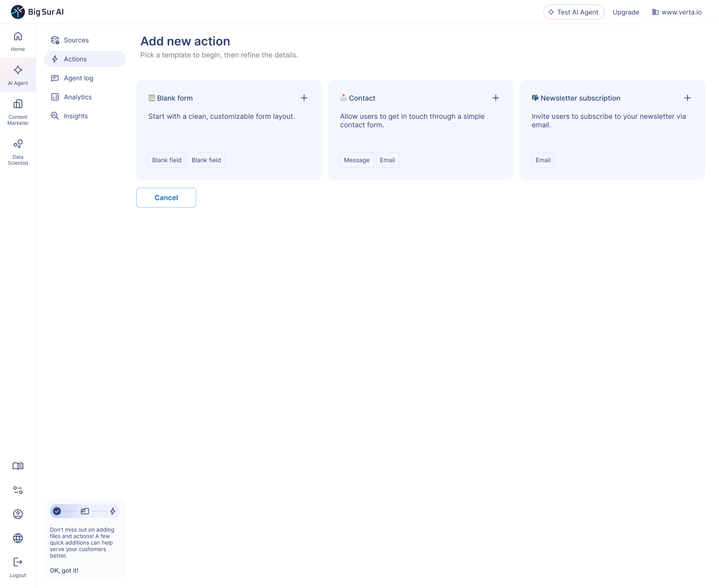Image resolution: width=719 pixels, height=588 pixels.
Task: Add Newsletter subscription template via plus icon
Action: [x=688, y=98]
